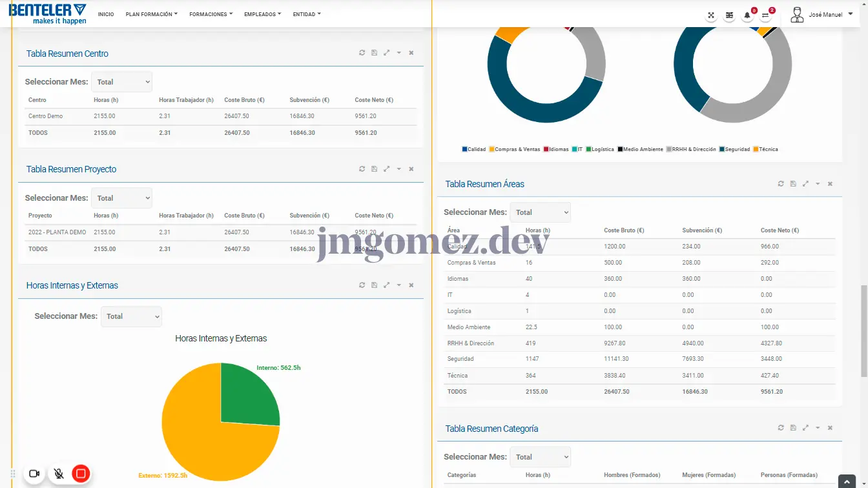This screenshot has height=488, width=868.
Task: Save the Tabla Resumen Proyecto panel
Action: tap(374, 169)
